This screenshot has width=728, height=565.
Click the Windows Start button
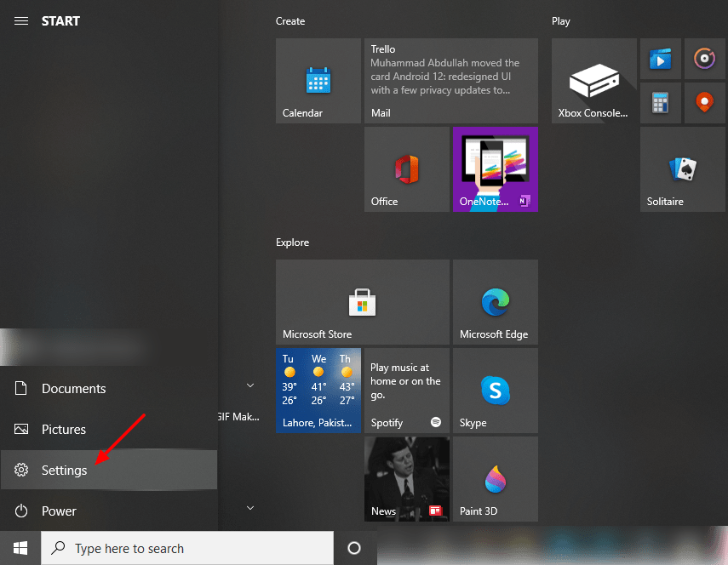20,548
